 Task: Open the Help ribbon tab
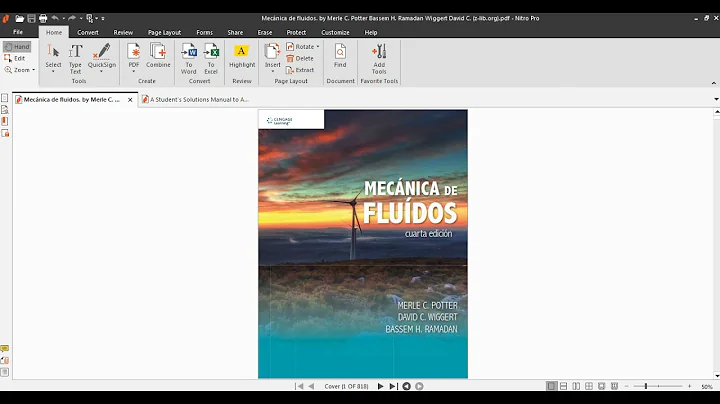pyautogui.click(x=371, y=33)
